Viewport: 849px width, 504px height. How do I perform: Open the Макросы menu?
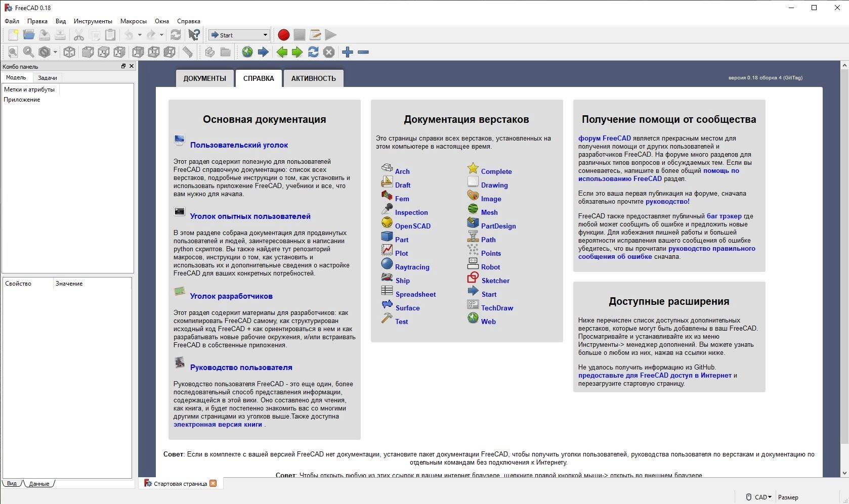(x=134, y=21)
